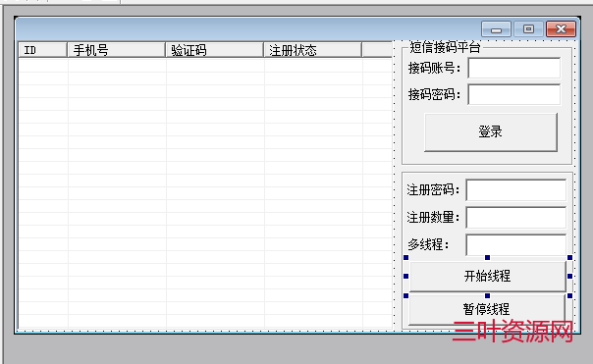
Task: Select the 多线程 label
Action: 428,244
